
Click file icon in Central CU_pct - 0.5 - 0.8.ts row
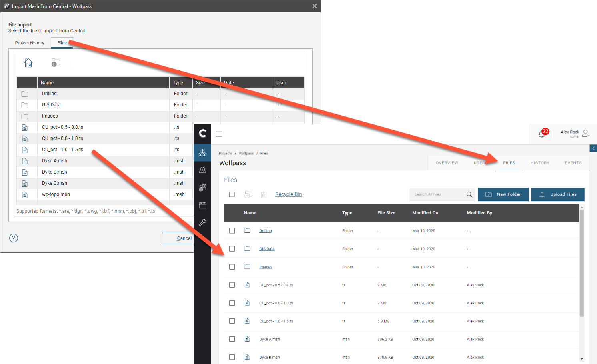point(247,285)
